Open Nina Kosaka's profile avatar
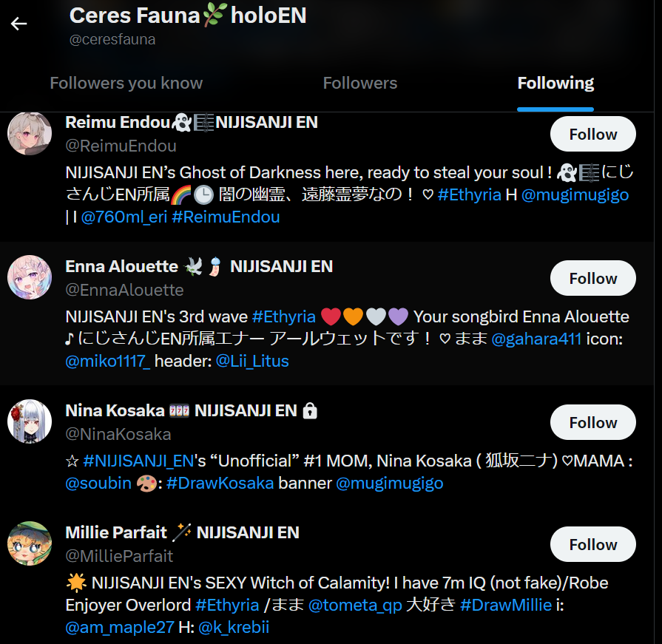This screenshot has height=644, width=662. click(x=30, y=421)
